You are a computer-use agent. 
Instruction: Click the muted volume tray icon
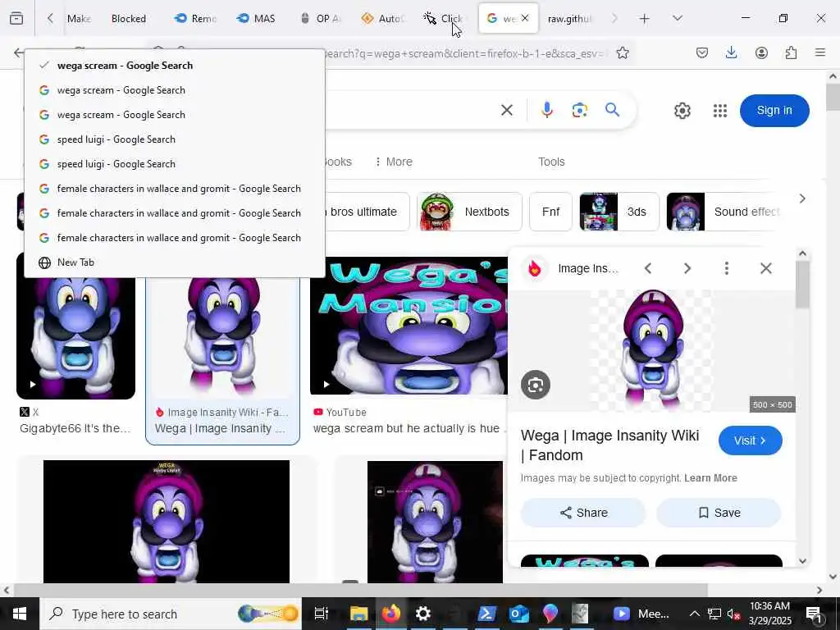733,614
